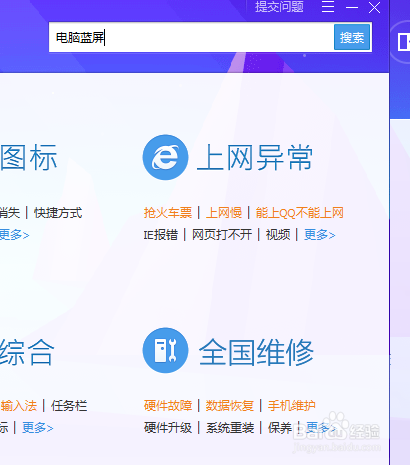Click the 搜索 search button

tap(352, 37)
